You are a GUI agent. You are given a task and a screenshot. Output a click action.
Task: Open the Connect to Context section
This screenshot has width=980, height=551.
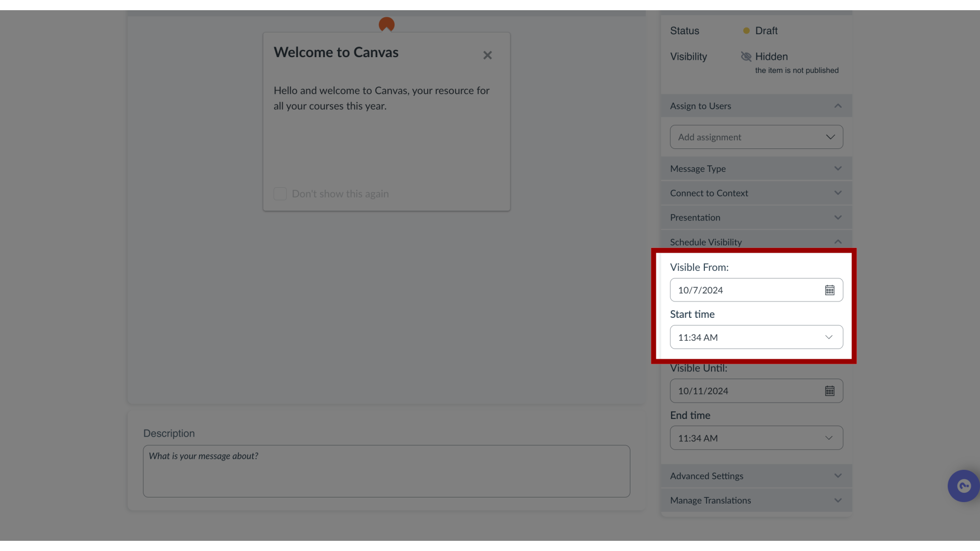coord(755,193)
